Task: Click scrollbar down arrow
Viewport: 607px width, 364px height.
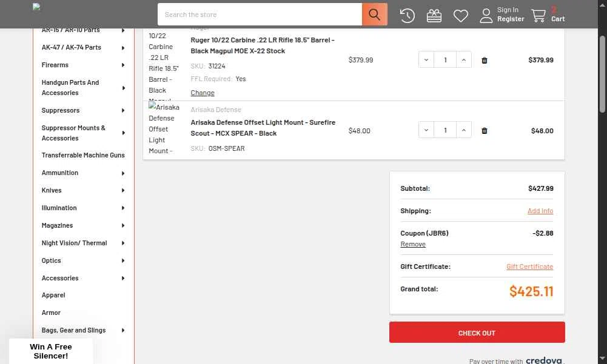Action: (x=602, y=359)
